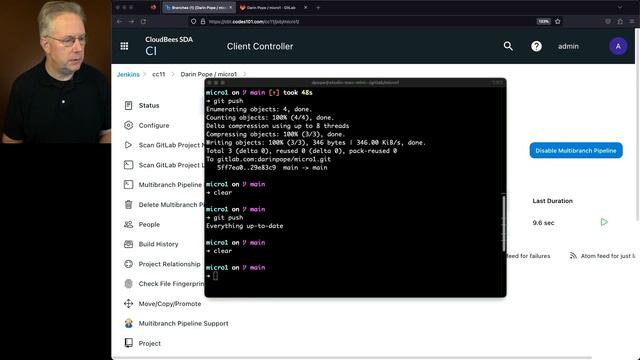Viewport: 640px width, 360px height.
Task: Open the Move/Copy/Promote link
Action: tap(170, 304)
